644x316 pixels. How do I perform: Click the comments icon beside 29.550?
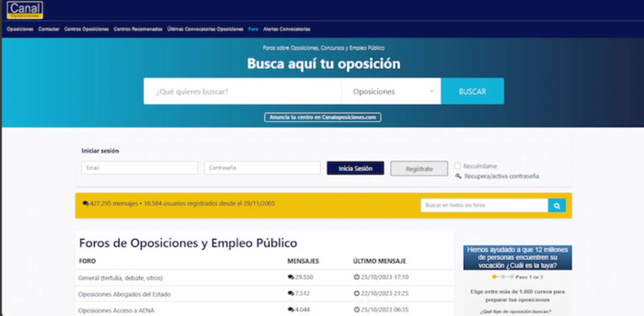291,277
